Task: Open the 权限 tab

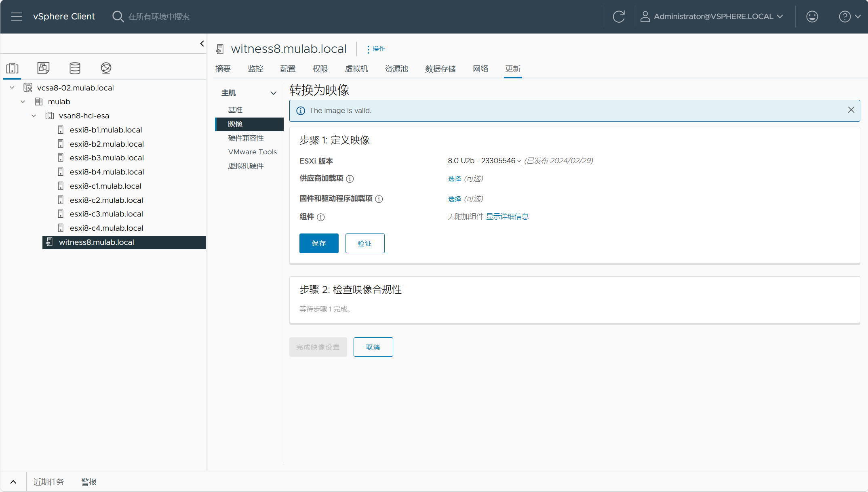Action: (x=320, y=69)
